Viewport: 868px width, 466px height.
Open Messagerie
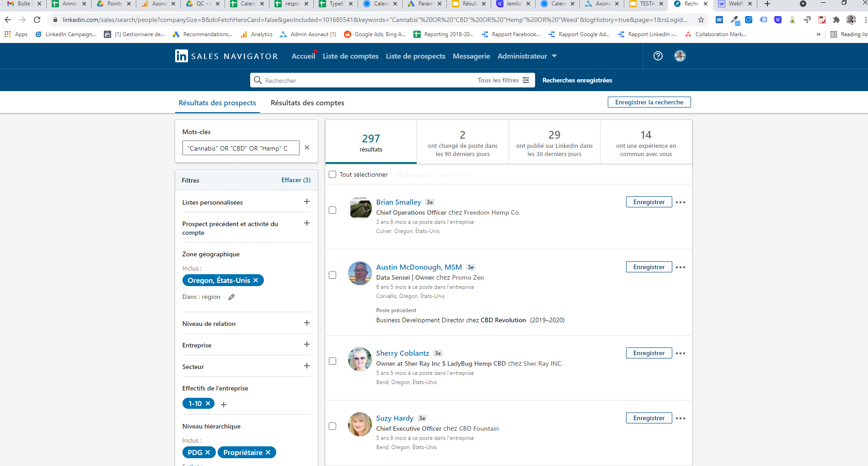coord(472,56)
